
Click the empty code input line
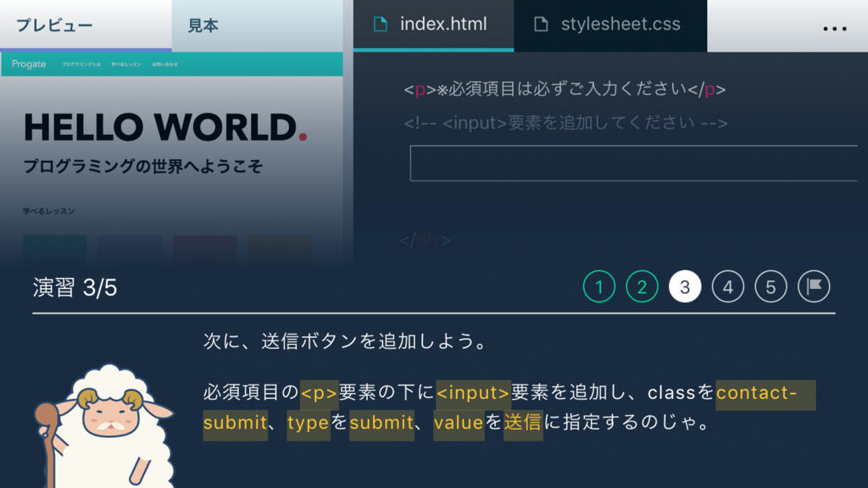point(634,164)
